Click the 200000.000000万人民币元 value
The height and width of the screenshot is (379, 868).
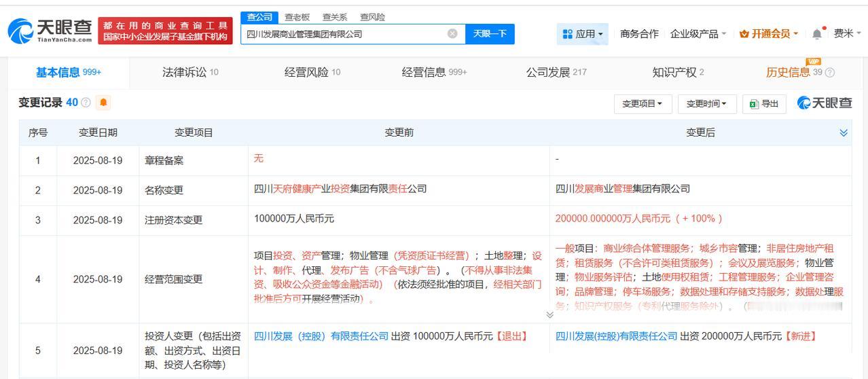pyautogui.click(x=638, y=219)
